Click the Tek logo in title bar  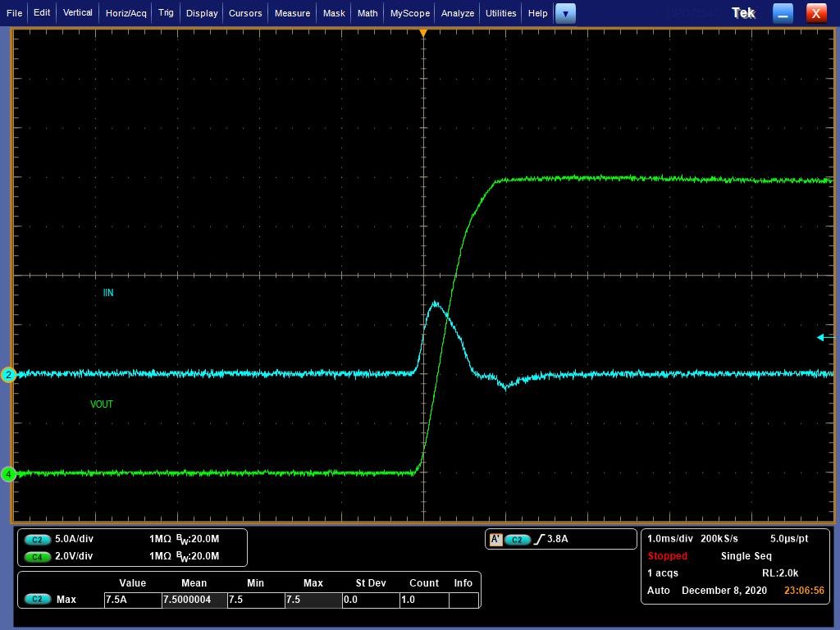[x=743, y=13]
